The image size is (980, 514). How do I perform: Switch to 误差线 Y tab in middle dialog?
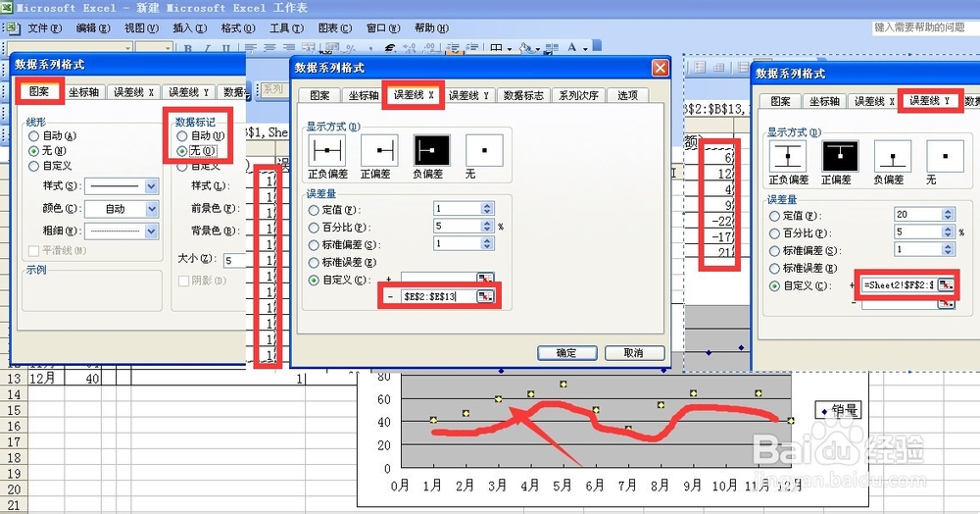coord(468,95)
